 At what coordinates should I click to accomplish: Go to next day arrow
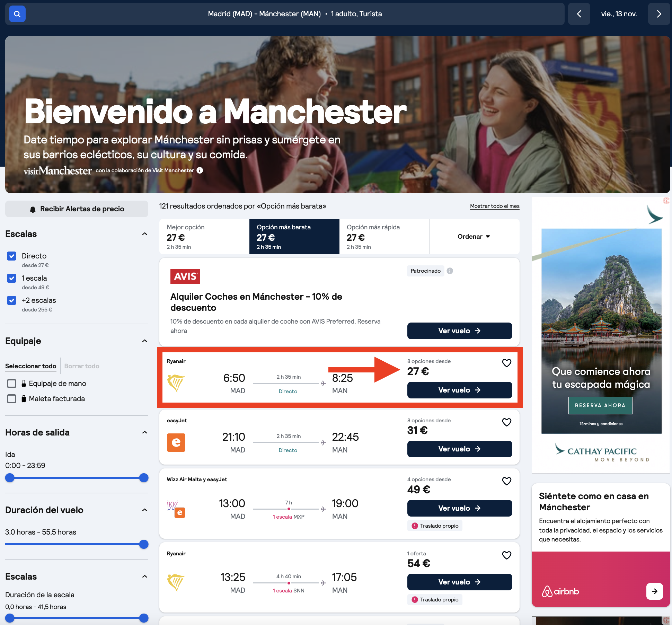659,14
